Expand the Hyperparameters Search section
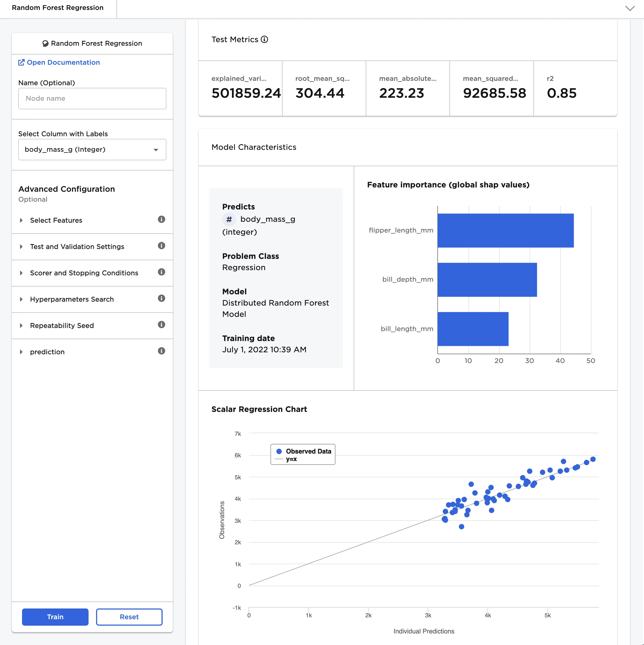This screenshot has height=645, width=644. click(x=72, y=299)
